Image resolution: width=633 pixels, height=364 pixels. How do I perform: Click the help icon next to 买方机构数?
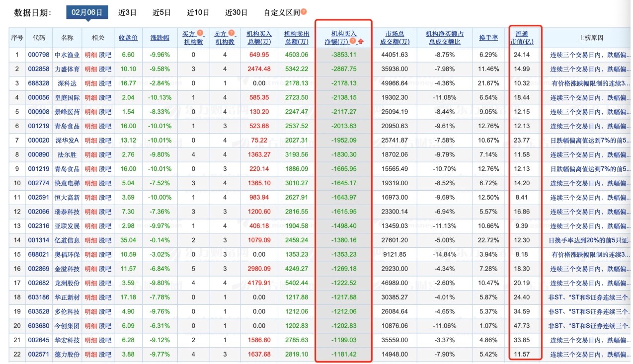[200, 33]
